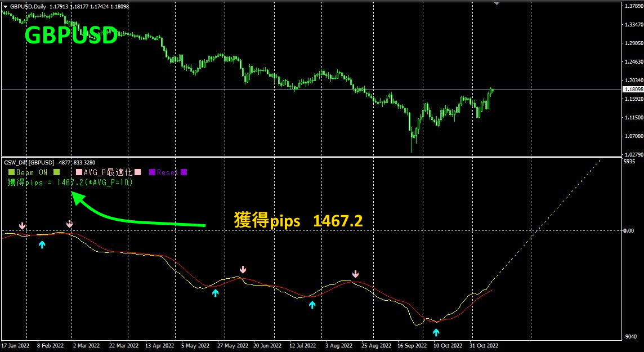Click the 5935 indicator scale label

[x=629, y=162]
